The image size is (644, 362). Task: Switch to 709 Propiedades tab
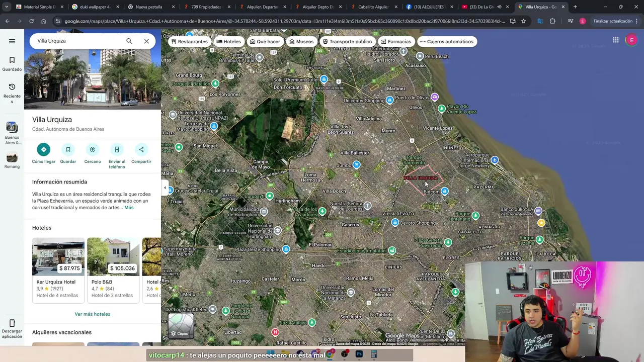pyautogui.click(x=207, y=7)
